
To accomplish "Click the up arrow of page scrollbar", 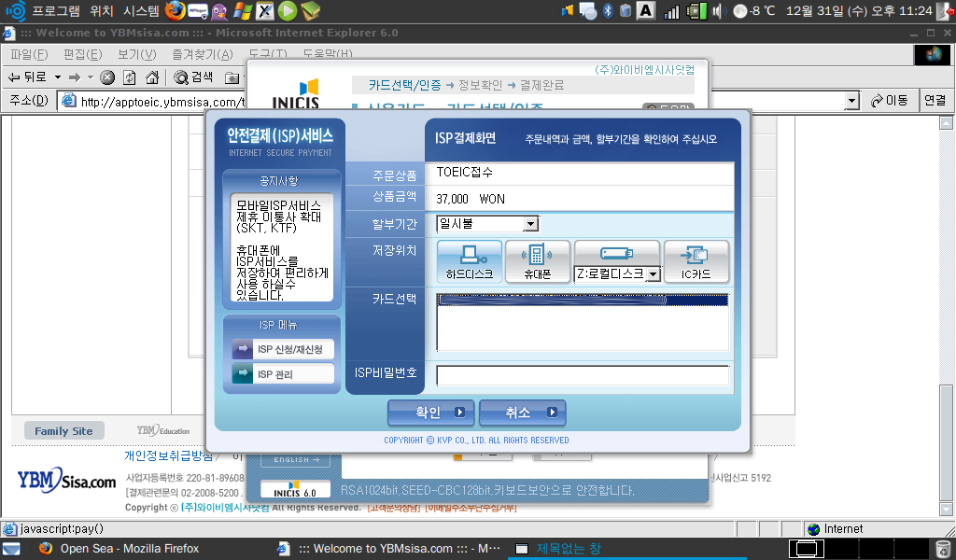I will click(947, 123).
